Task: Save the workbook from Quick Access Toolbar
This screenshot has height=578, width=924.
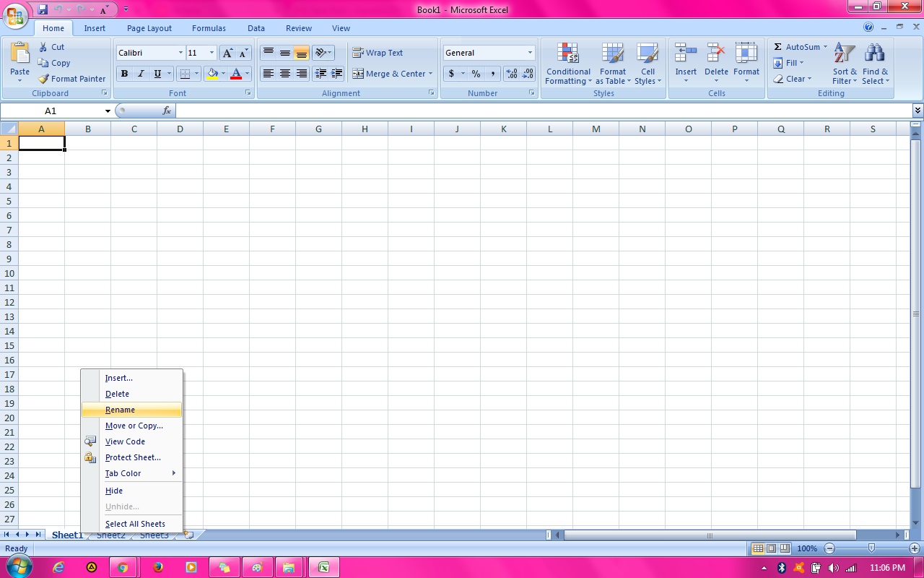Action: tap(43, 9)
